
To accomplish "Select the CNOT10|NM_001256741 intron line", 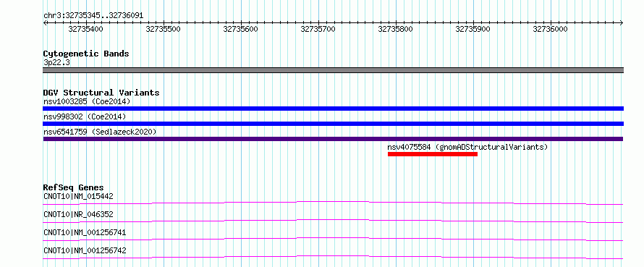I will 333,239.
